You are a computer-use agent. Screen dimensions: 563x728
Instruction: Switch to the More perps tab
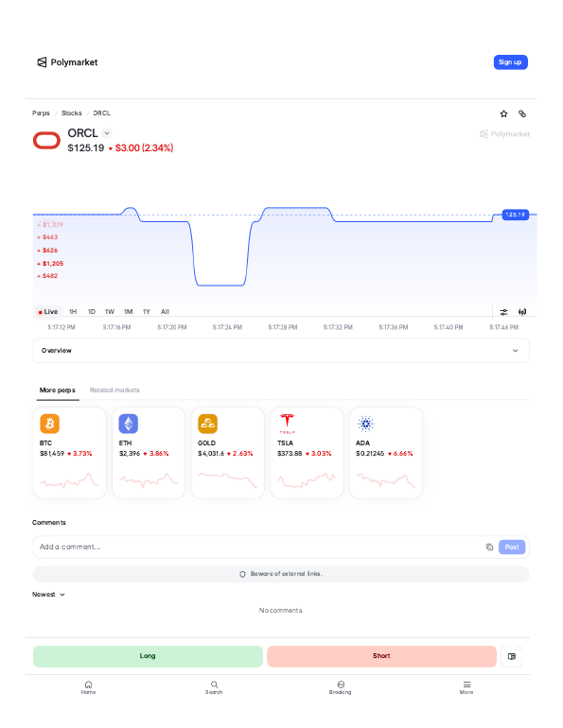(57, 390)
